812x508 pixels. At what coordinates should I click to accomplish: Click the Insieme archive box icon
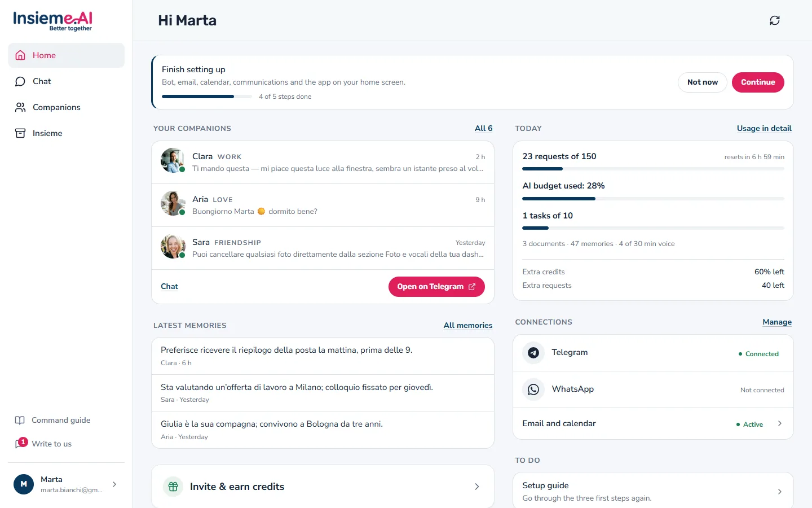pos(20,133)
